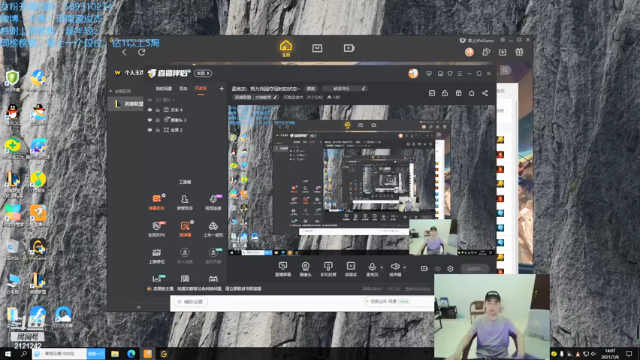The width and height of the screenshot is (640, 360).
Task: Select League of Legends entry in sidebar
Action: coord(128,104)
